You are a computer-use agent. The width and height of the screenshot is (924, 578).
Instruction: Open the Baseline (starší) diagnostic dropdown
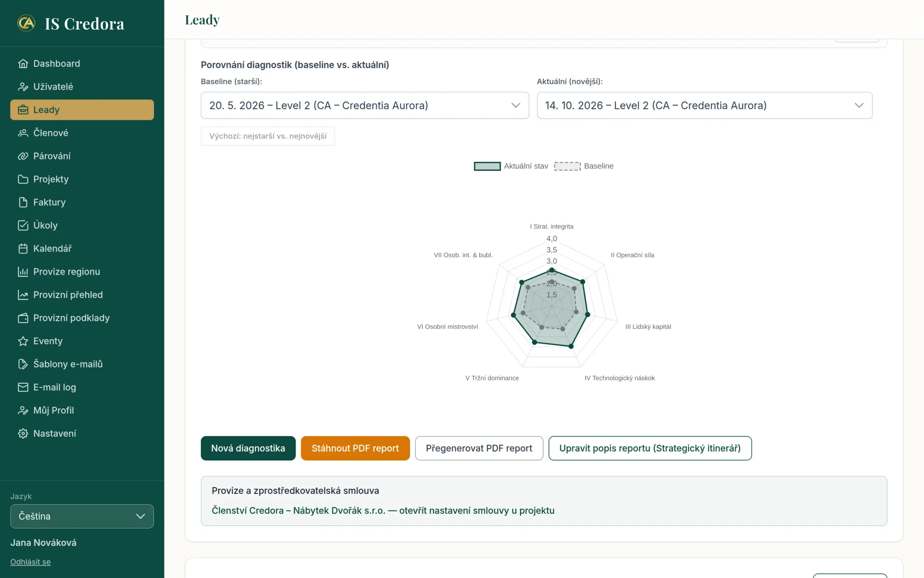pyautogui.click(x=365, y=105)
